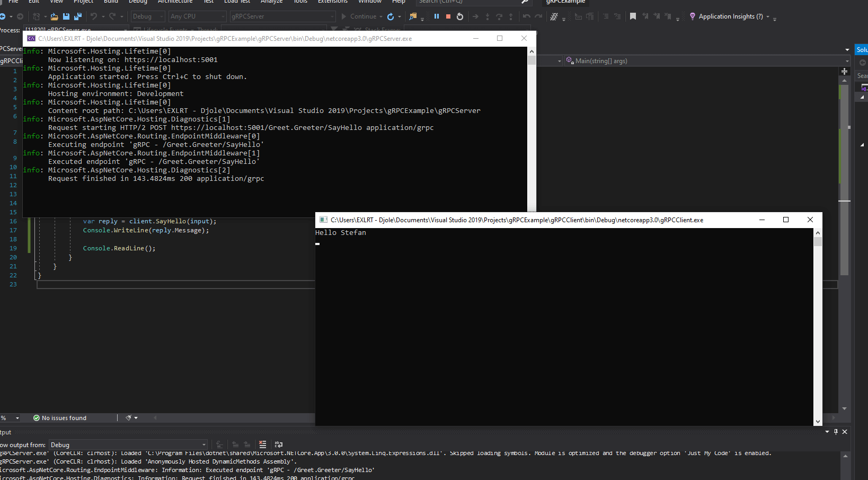
Task: Toggle word wrap in Output panel
Action: pos(279,444)
